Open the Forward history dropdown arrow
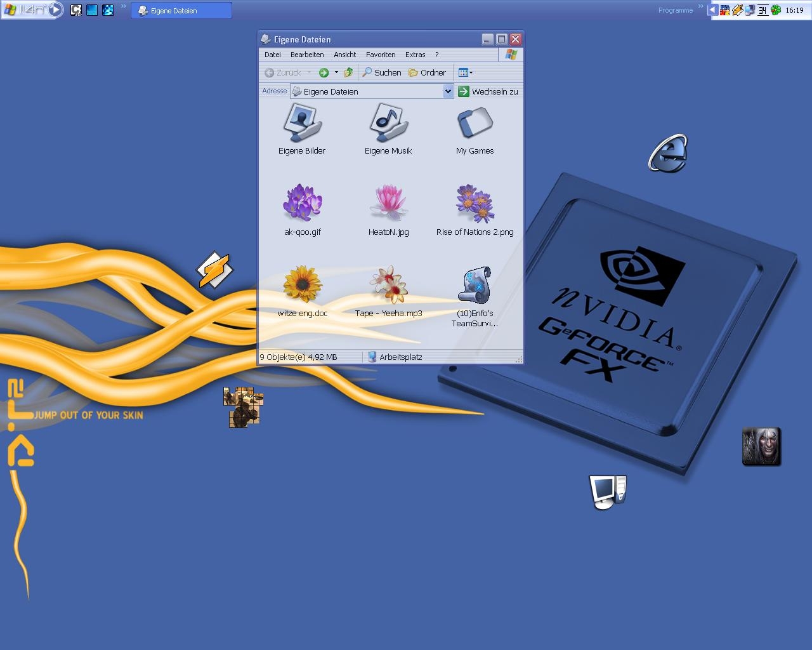 pyautogui.click(x=336, y=72)
